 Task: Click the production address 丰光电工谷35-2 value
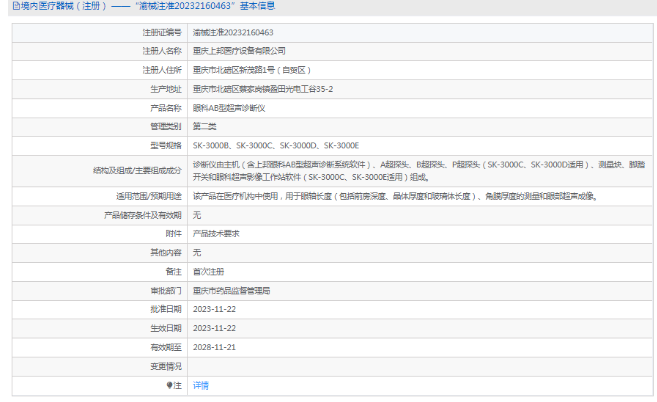point(263,89)
